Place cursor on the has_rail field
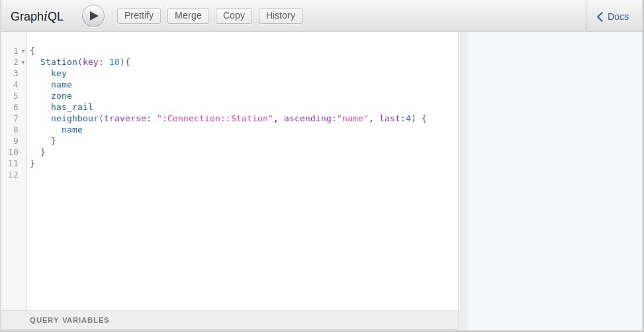The width and height of the screenshot is (644, 332). point(71,107)
